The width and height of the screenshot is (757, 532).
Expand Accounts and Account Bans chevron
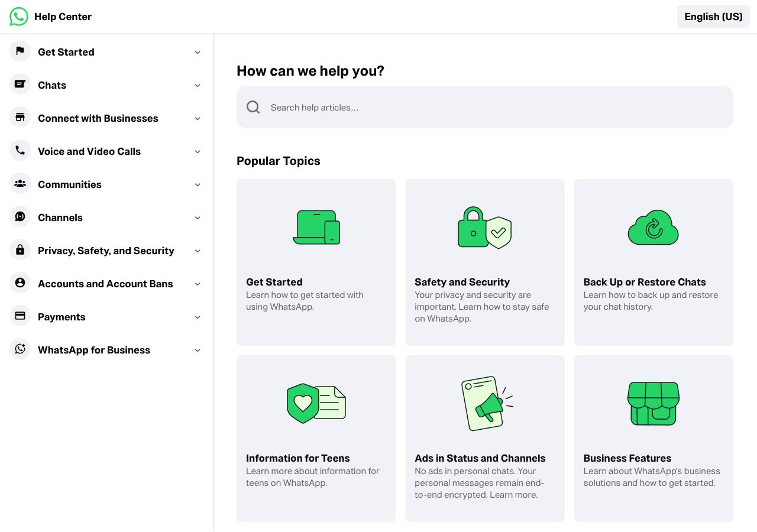pos(198,284)
